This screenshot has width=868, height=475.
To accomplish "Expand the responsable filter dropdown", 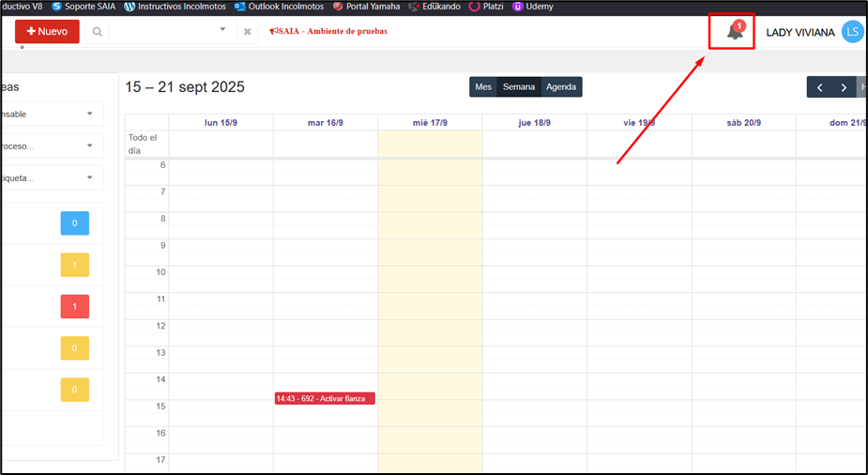I will click(x=90, y=115).
